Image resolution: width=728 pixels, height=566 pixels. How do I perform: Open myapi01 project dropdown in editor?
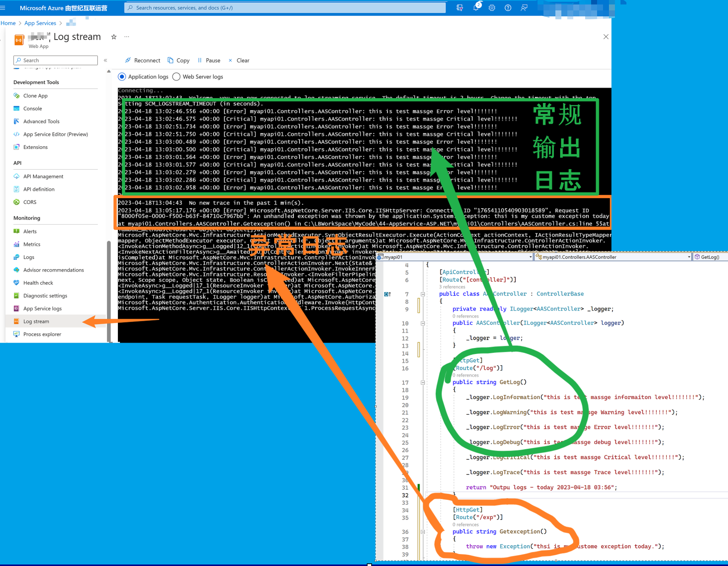point(530,257)
